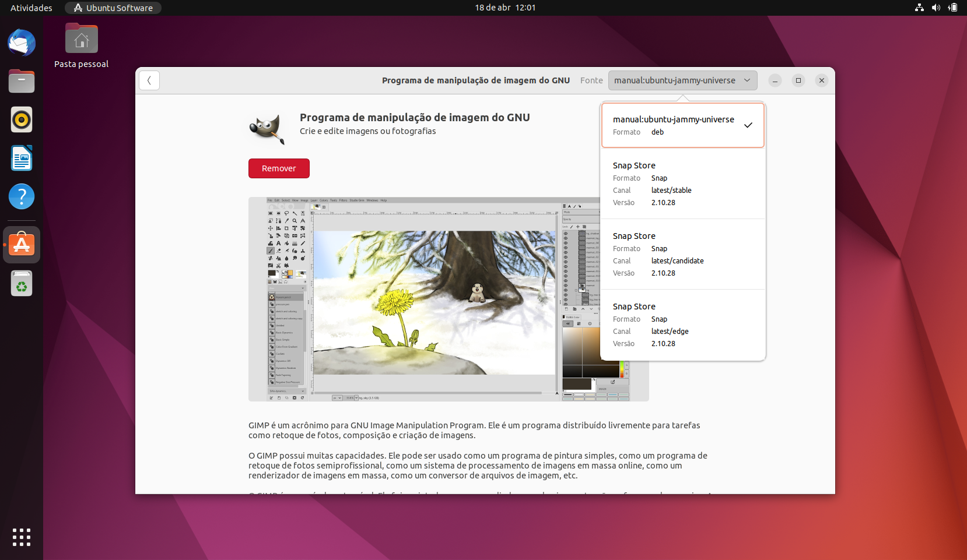This screenshot has height=560, width=967.
Task: Show applications grid at dock bottom
Action: pyautogui.click(x=22, y=537)
